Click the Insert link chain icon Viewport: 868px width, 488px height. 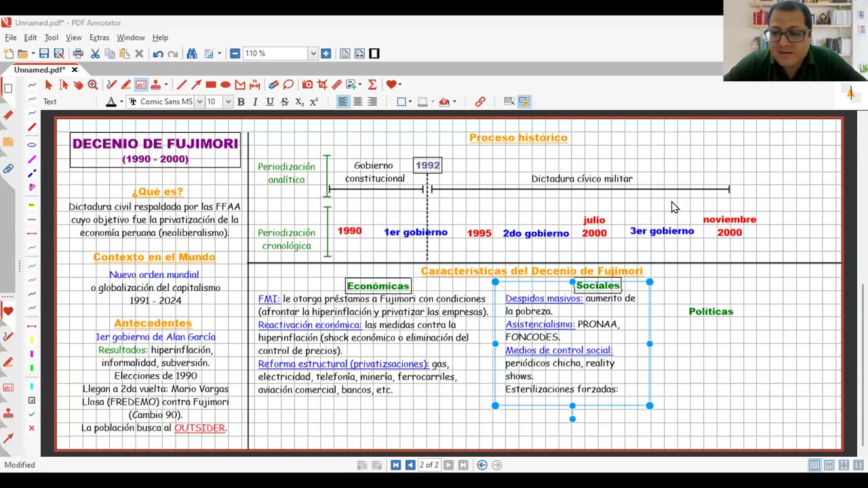480,102
